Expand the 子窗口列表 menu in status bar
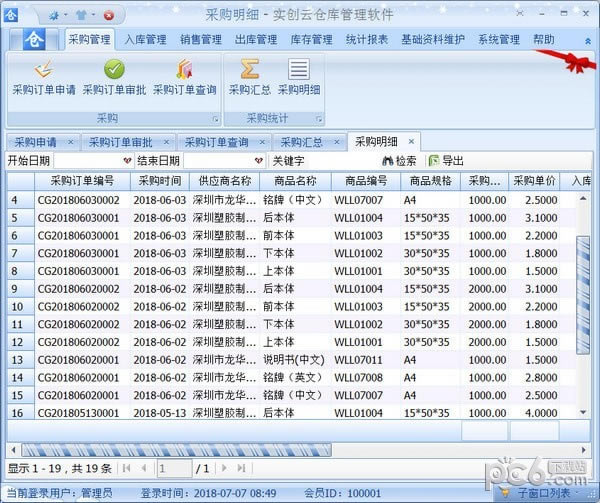600x503 pixels. click(548, 492)
